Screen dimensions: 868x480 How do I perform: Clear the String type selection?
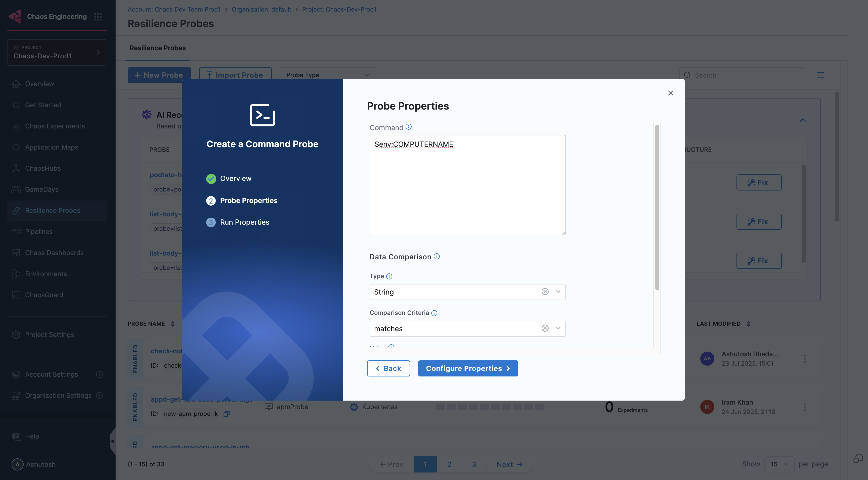click(545, 292)
